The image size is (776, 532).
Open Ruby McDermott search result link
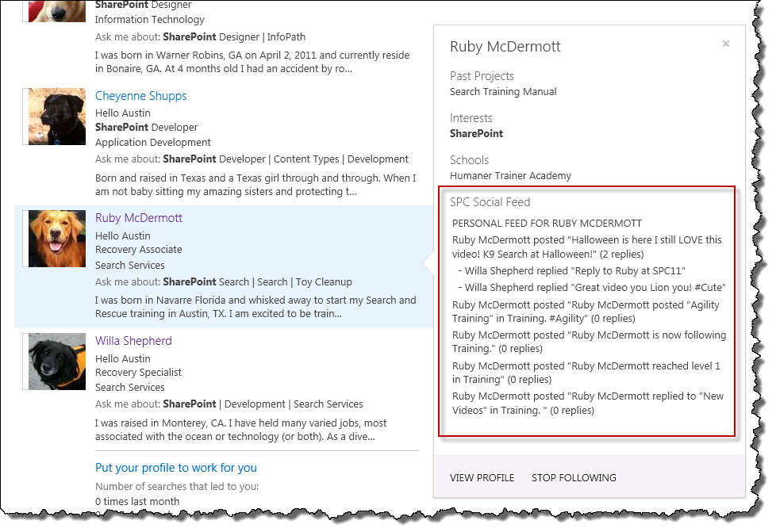pos(139,218)
